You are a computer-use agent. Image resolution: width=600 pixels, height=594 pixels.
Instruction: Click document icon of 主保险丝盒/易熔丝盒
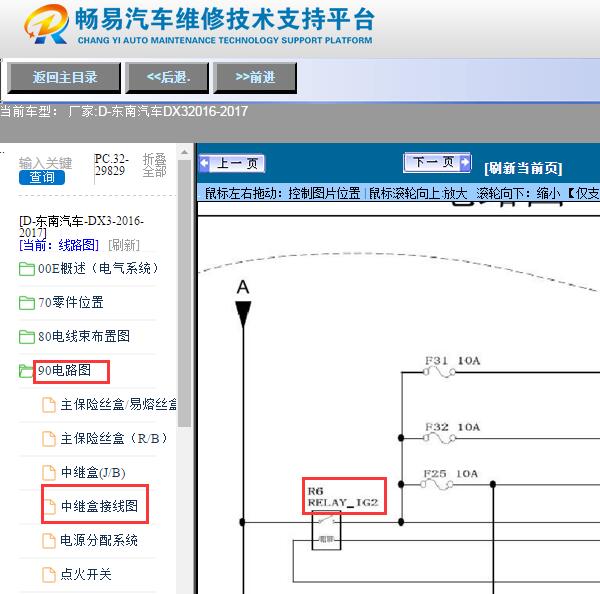pos(49,405)
